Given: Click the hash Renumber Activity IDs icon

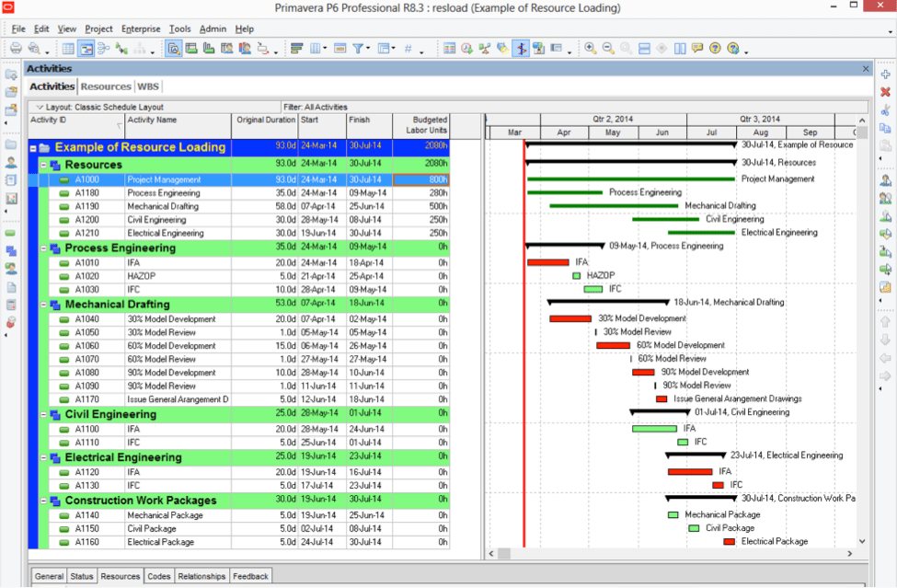Looking at the screenshot, I should pyautogui.click(x=408, y=49).
